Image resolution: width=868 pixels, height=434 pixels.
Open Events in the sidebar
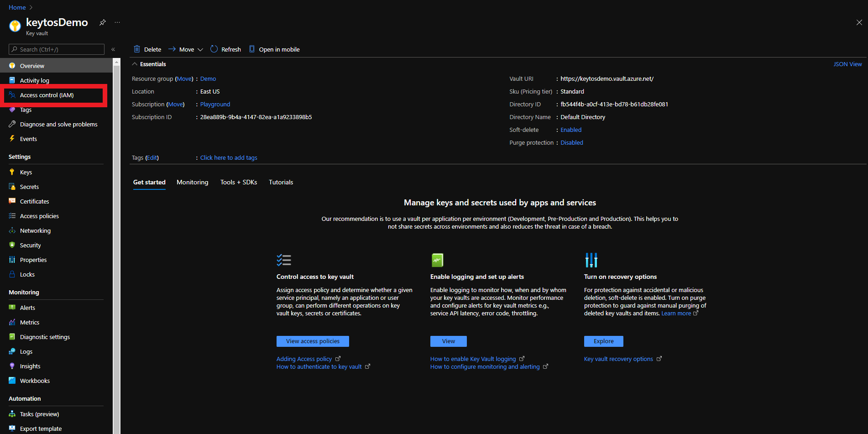click(x=56, y=139)
